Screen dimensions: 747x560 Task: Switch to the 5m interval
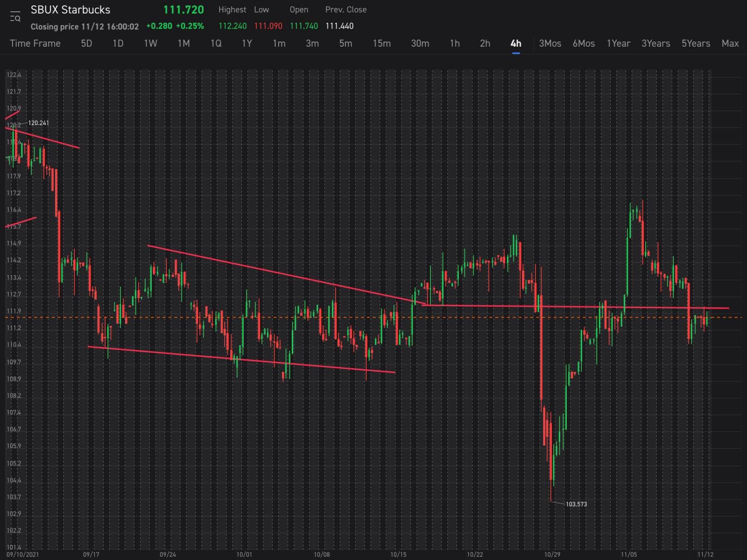point(345,43)
